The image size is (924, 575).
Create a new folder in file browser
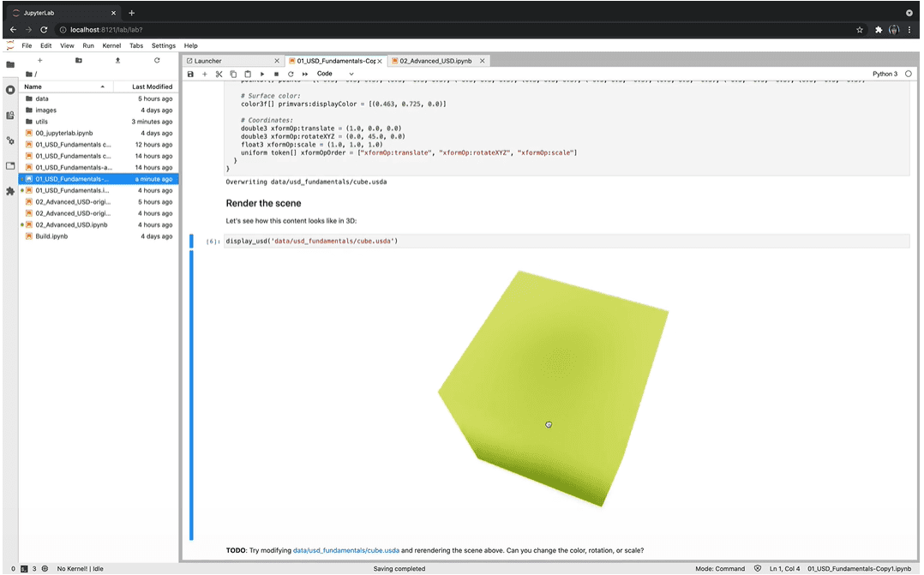[x=79, y=61]
